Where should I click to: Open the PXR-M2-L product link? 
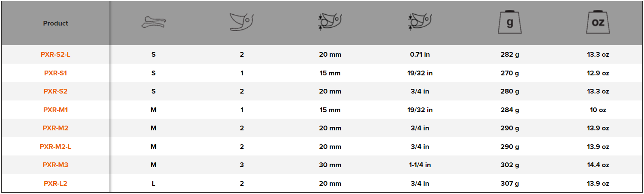tap(55, 147)
